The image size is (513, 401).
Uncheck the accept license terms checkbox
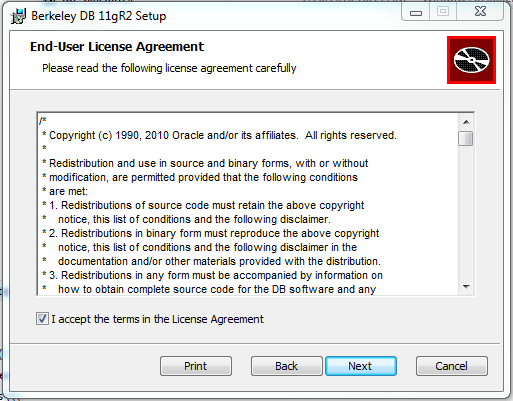(x=42, y=319)
